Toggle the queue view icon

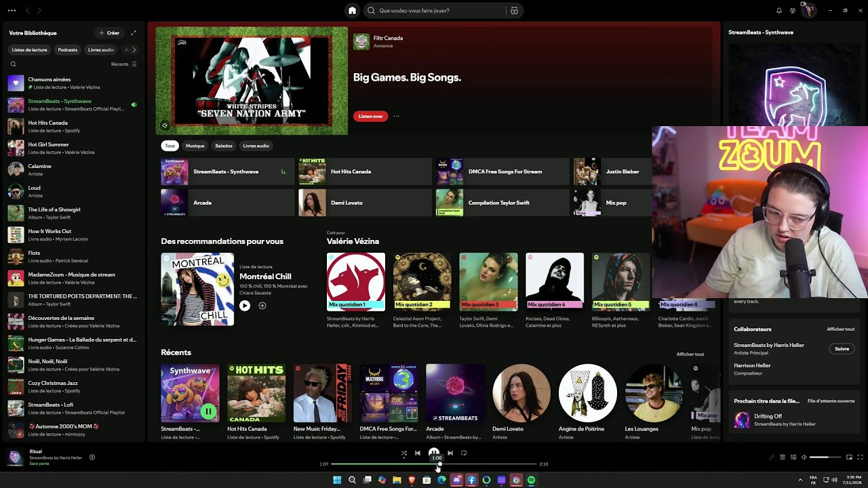782,457
